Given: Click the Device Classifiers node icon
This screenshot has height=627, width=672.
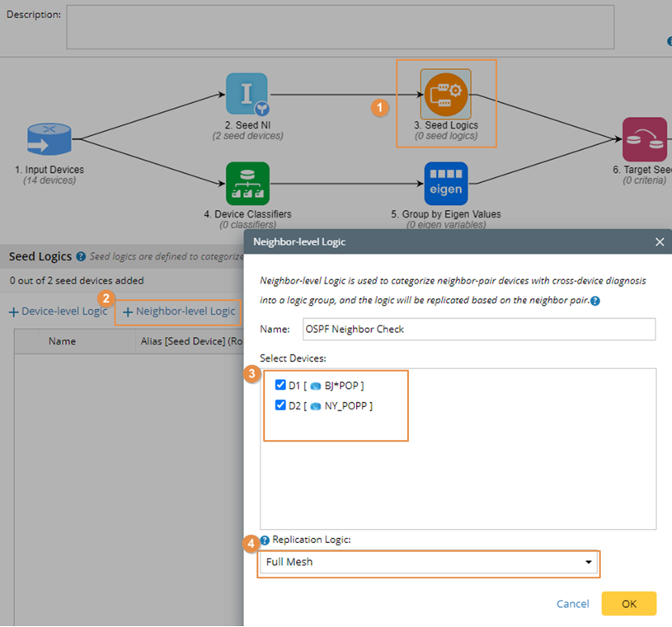Looking at the screenshot, I should coord(247,183).
